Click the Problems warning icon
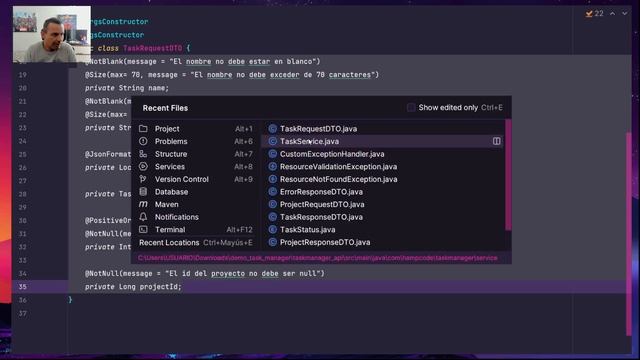Image resolution: width=640 pixels, height=360 pixels. (143, 141)
